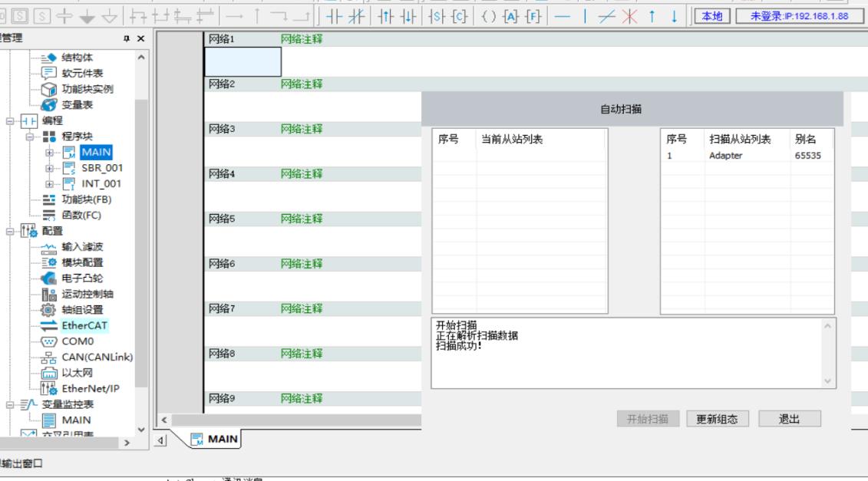
Task: Click 更新组态 in scan dialog
Action: point(717,419)
